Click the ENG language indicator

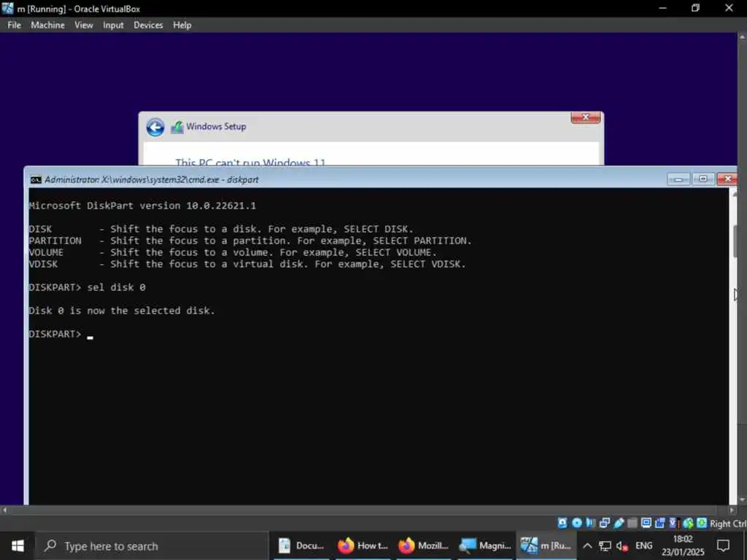click(x=643, y=545)
